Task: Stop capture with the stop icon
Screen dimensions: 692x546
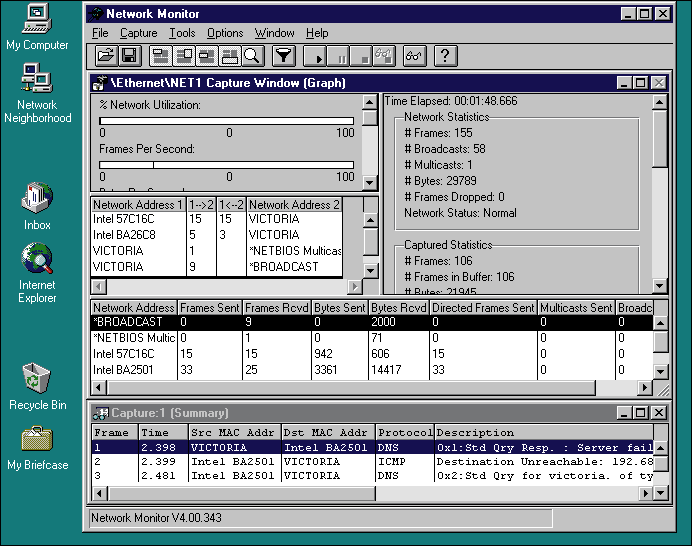Action: tap(361, 56)
